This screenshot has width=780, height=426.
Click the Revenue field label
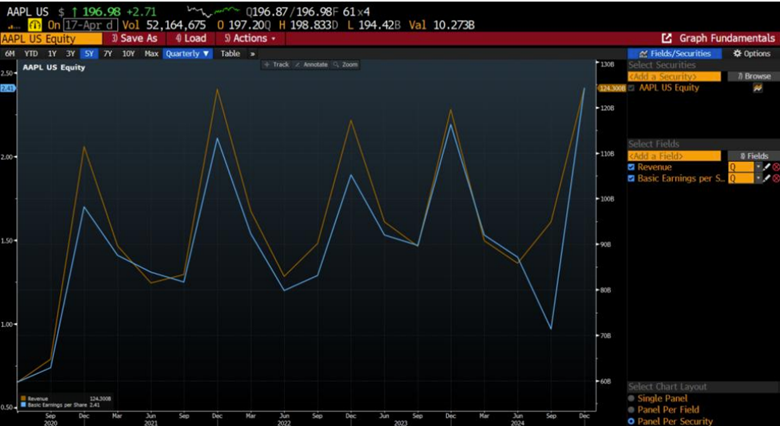(x=655, y=167)
